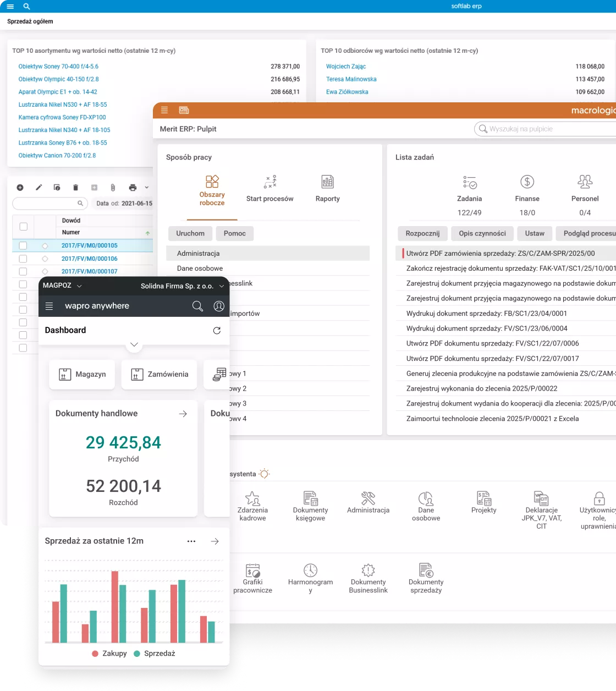Click the trash delete icon
The width and height of the screenshot is (616, 691).
[76, 188]
